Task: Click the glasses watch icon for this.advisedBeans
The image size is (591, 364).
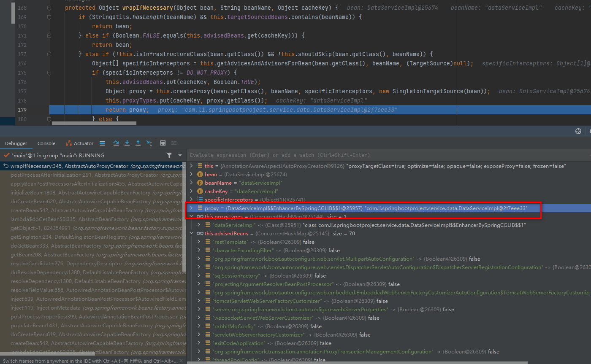Action: [200, 234]
